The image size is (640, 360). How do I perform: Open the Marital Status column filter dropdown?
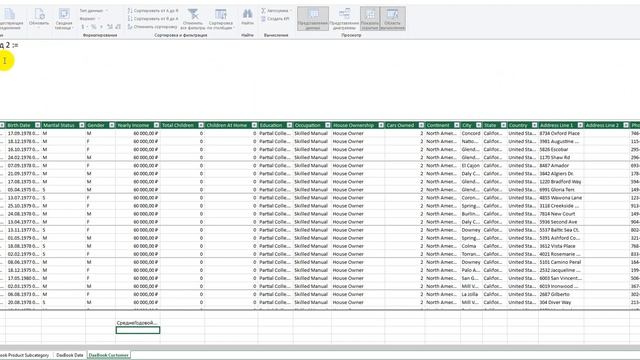[x=82, y=125]
